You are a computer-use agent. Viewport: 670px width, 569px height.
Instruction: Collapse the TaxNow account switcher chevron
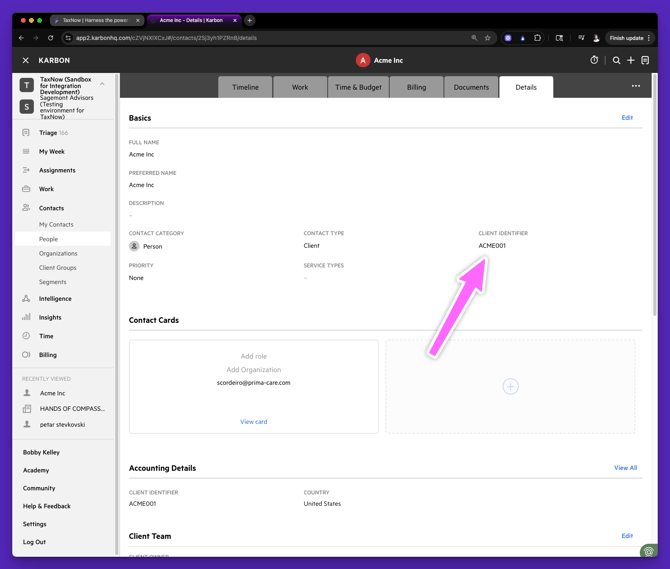(x=102, y=84)
